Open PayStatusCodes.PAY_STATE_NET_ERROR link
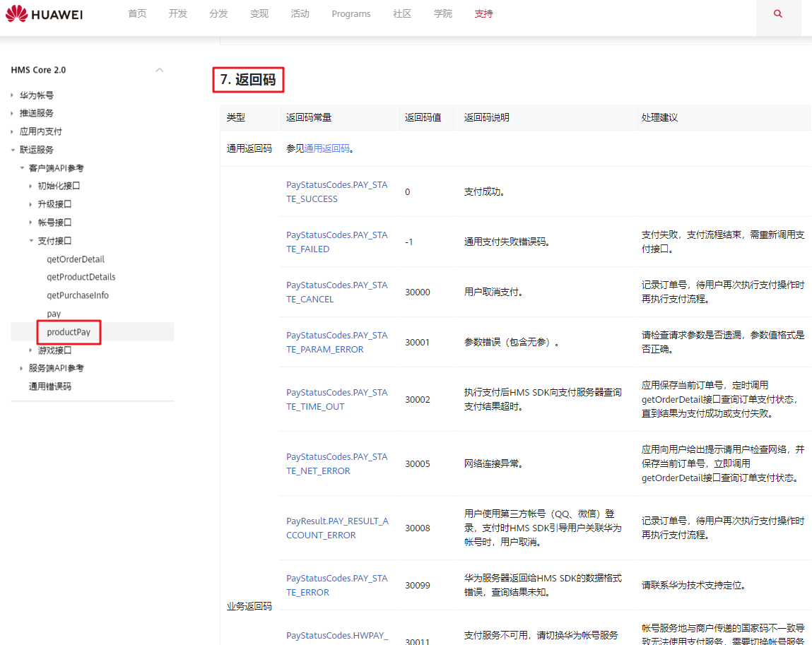This screenshot has height=645, width=812. tap(336, 464)
